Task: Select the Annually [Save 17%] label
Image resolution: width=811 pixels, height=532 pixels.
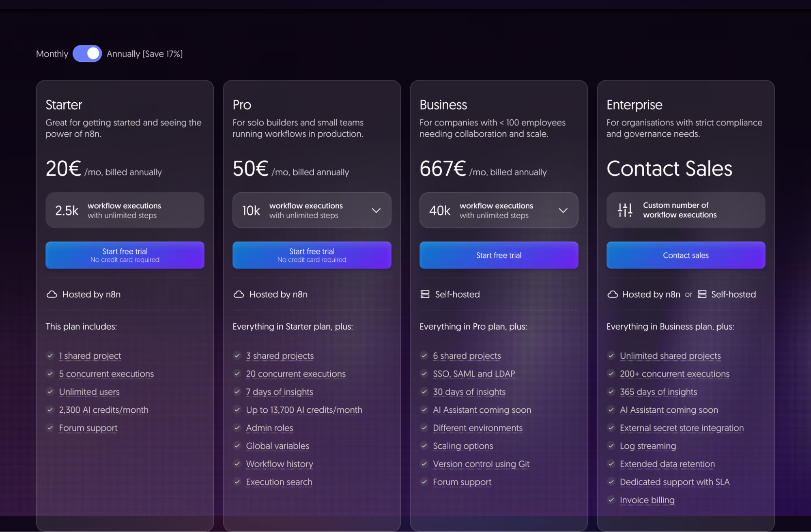Action: click(144, 54)
